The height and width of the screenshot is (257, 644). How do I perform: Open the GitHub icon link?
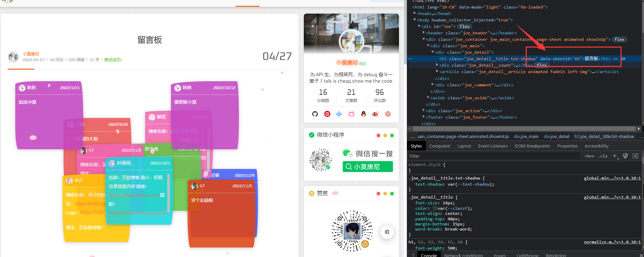(315, 114)
